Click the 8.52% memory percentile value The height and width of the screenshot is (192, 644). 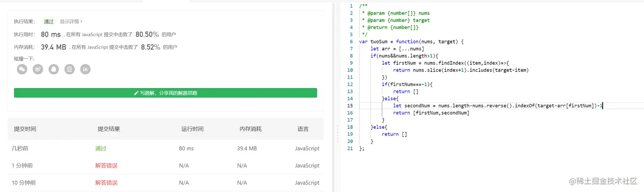click(151, 47)
